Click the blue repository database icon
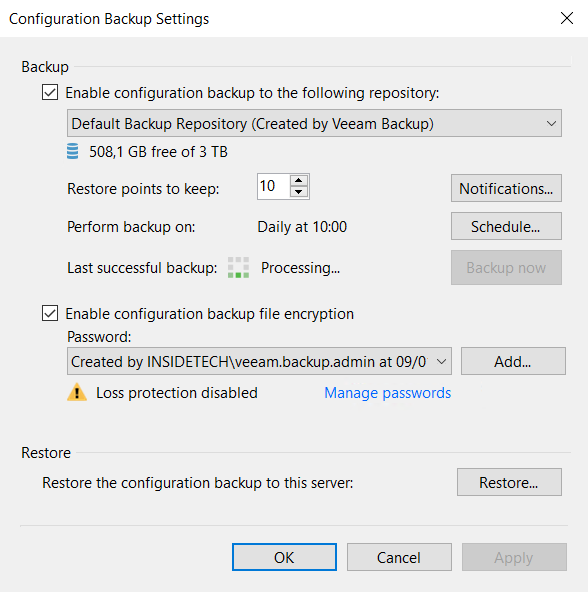Screen dimensions: 588x592 [73, 151]
